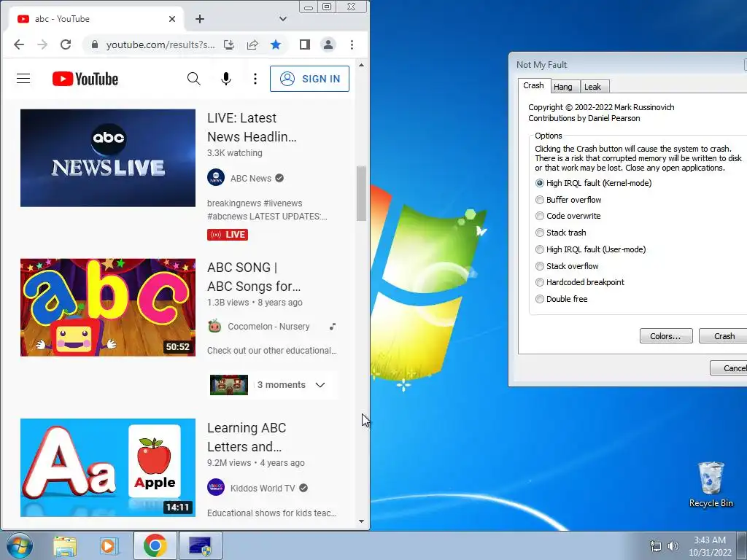Open the volume speaker tray icon
Image resolution: width=747 pixels, height=560 pixels.
pos(673,546)
